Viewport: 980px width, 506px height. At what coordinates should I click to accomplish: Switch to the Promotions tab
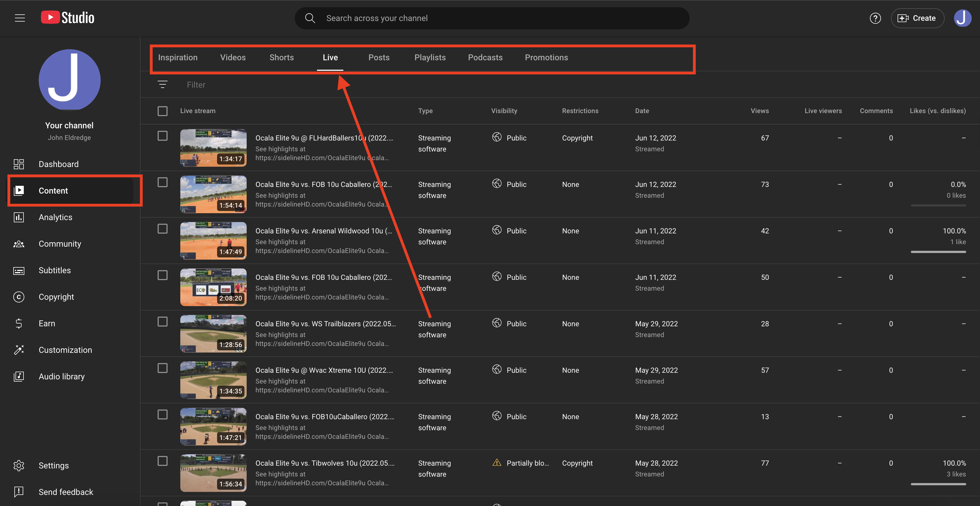pyautogui.click(x=546, y=58)
